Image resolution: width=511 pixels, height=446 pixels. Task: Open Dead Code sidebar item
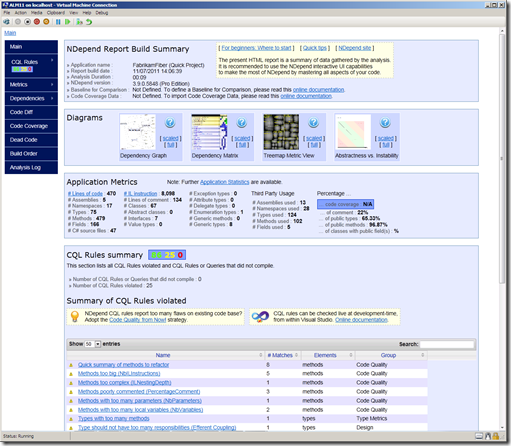pos(31,140)
